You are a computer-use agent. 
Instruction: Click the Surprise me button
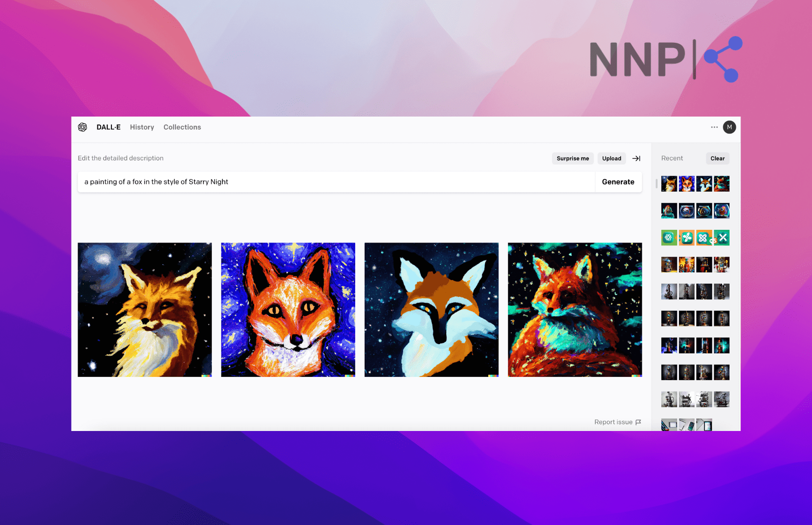[573, 158]
